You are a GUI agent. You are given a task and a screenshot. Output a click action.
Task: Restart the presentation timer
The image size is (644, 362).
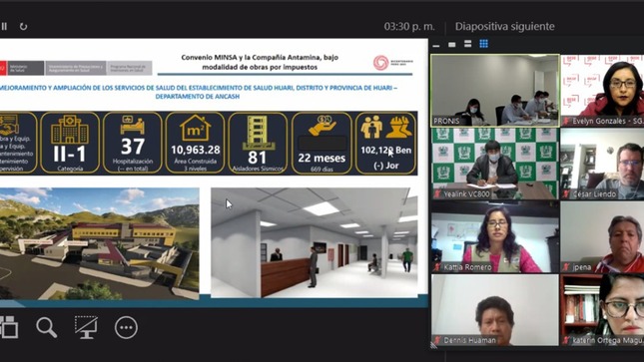[23, 26]
